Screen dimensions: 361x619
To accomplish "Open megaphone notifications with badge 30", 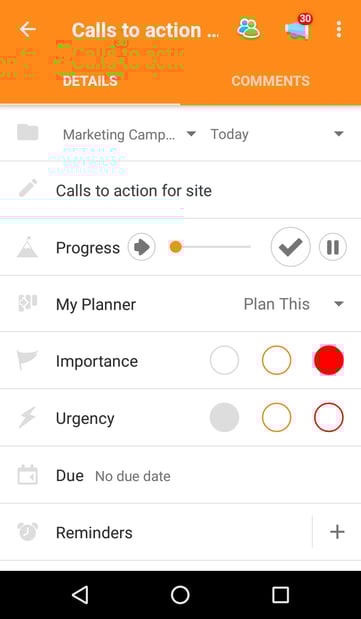I will click(x=298, y=28).
